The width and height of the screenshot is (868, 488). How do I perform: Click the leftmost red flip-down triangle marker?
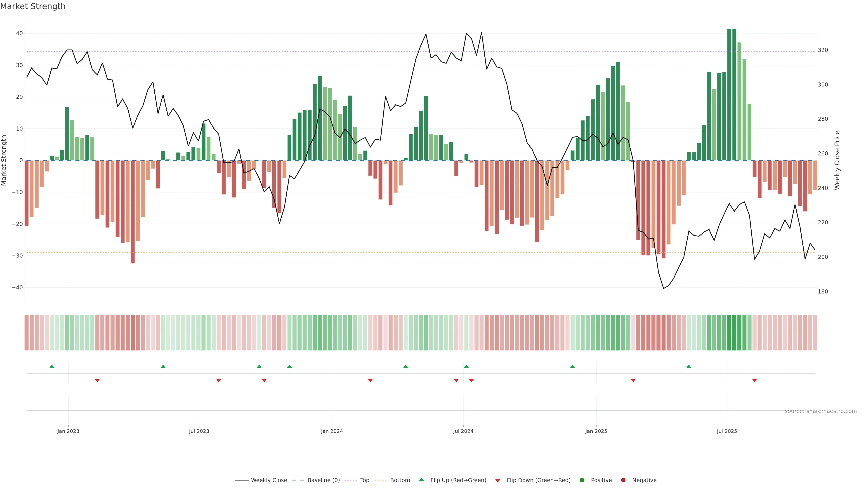(x=97, y=380)
